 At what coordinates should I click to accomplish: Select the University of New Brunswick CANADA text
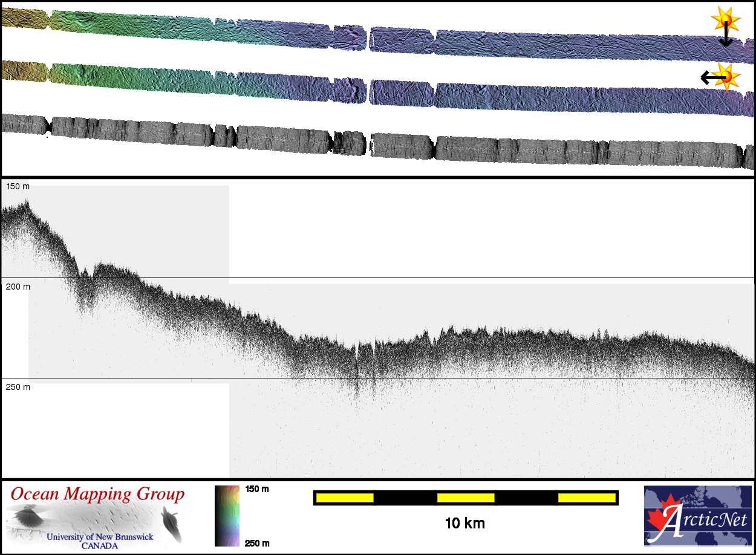coord(100,540)
